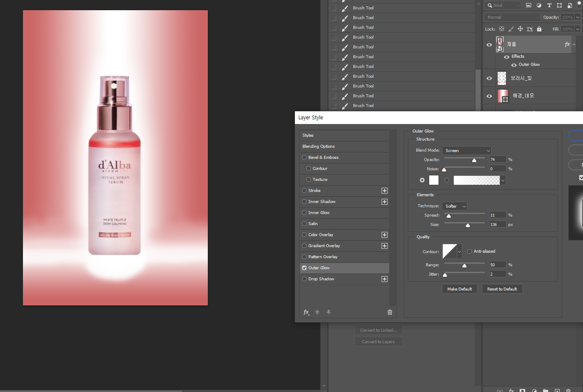Create new layer from Layers panel bottom
Image resolution: width=583 pixels, height=392 pixels.
click(557, 390)
